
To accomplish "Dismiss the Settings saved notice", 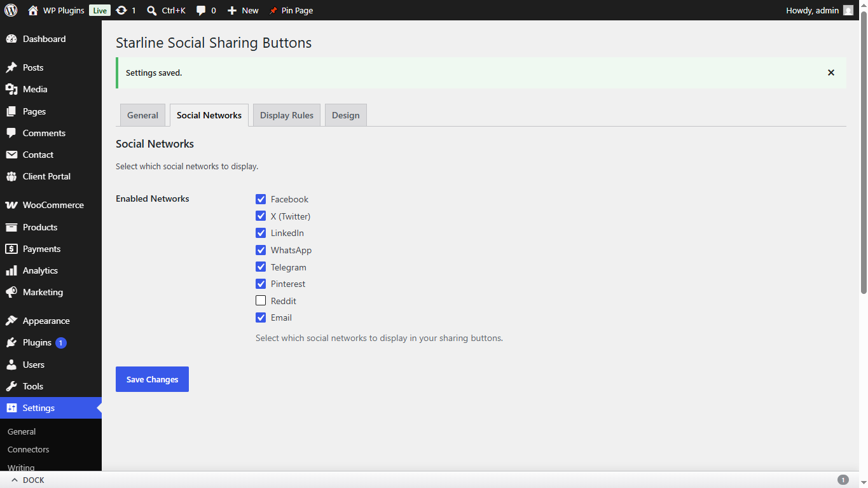I will (x=830, y=73).
